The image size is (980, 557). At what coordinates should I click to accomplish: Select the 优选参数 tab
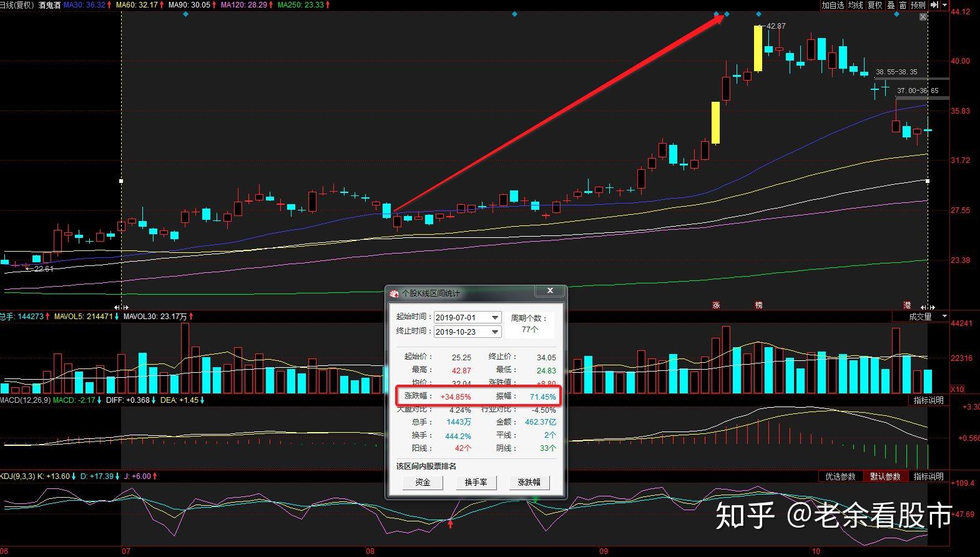tap(840, 476)
